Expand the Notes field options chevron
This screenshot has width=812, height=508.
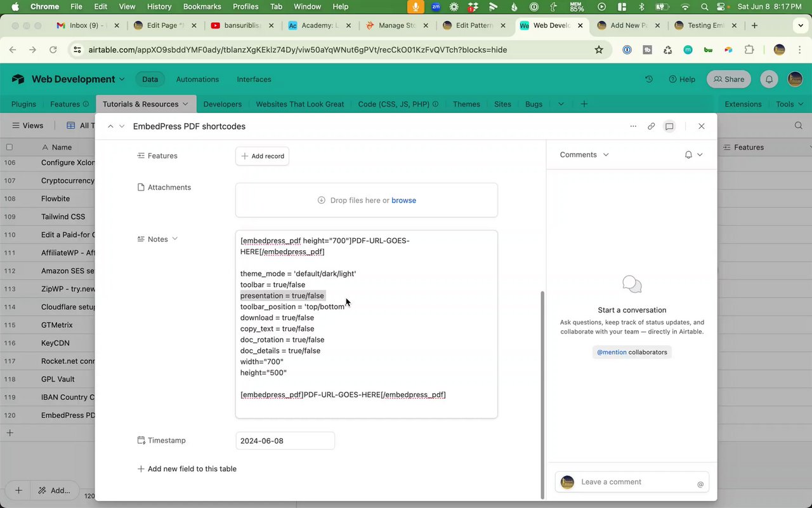pos(175,239)
